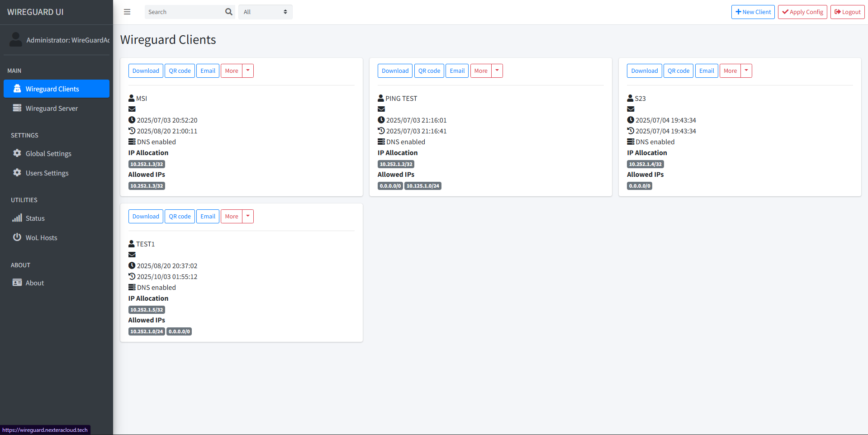Viewport: 868px width, 435px height.
Task: Click the Administrator user avatar icon
Action: pyautogui.click(x=16, y=40)
